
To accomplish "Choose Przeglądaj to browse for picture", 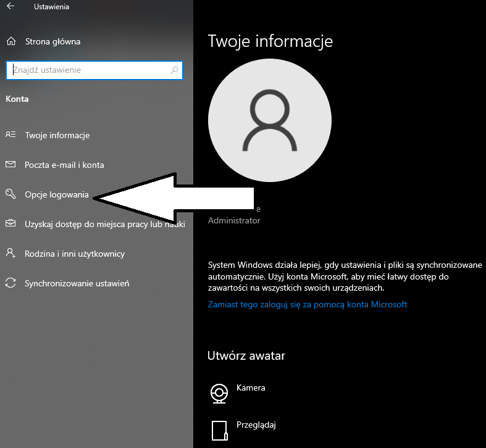I will pos(256,425).
